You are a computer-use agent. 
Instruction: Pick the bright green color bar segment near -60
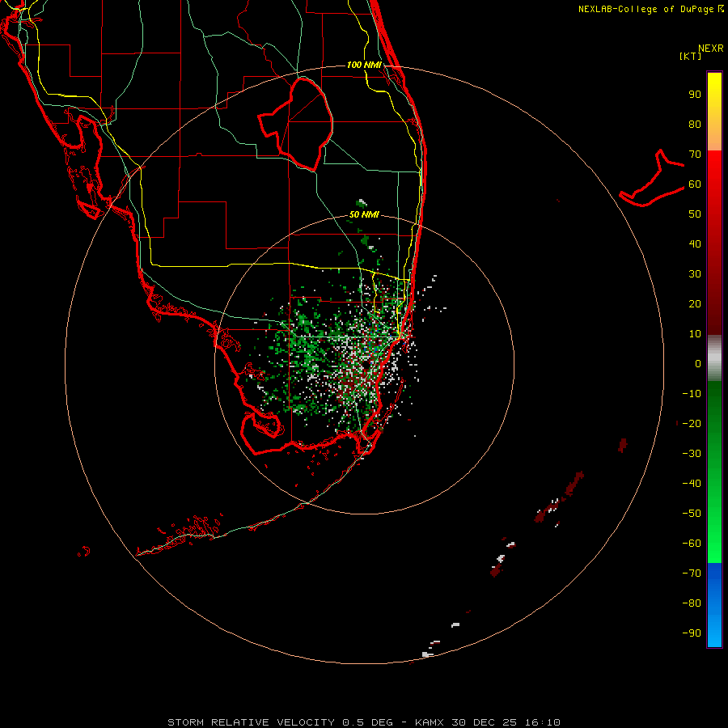714,544
